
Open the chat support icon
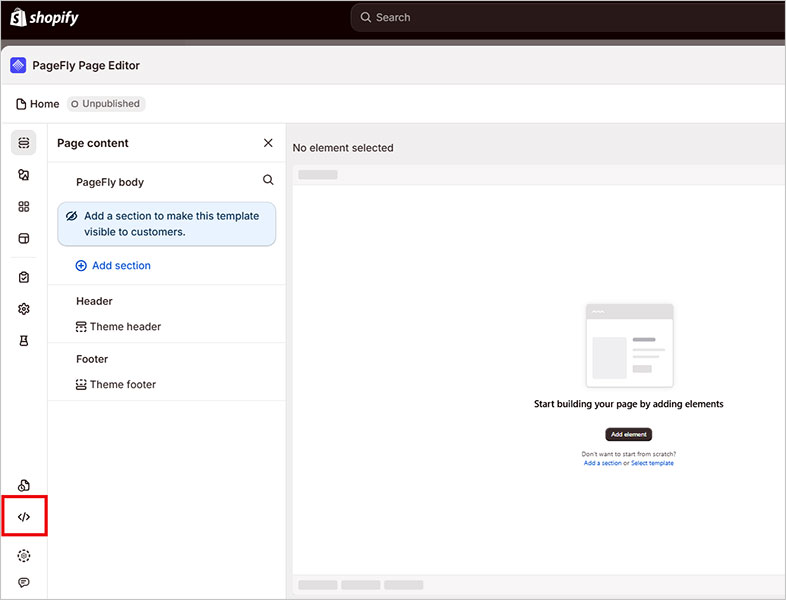(x=24, y=582)
